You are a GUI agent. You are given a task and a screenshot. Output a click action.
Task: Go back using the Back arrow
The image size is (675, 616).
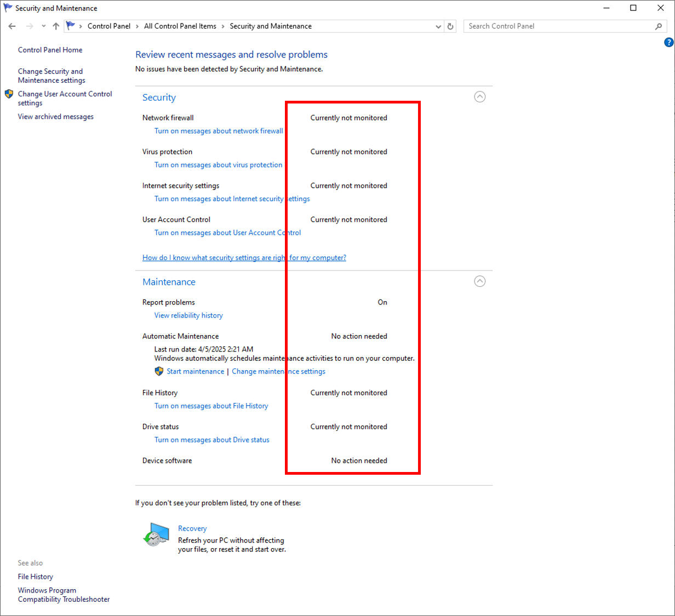click(12, 26)
